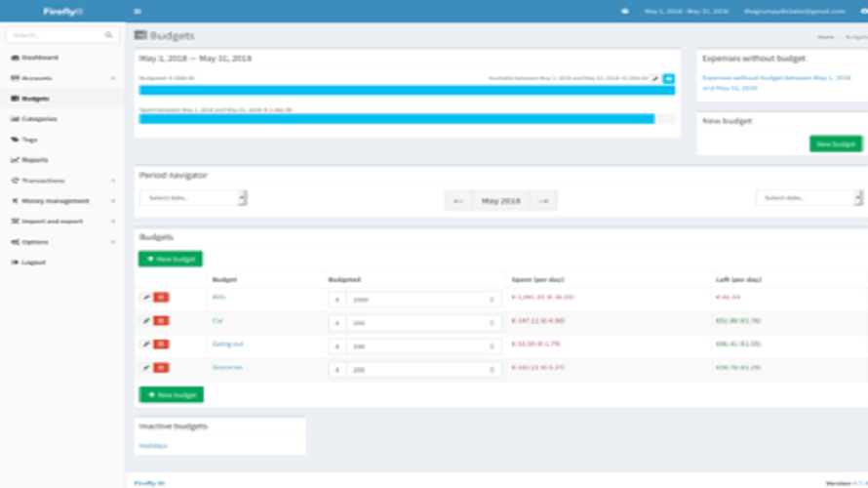Image resolution: width=868 pixels, height=488 pixels.
Task: Delete the Car budget with red trash icon
Action: tap(161, 320)
